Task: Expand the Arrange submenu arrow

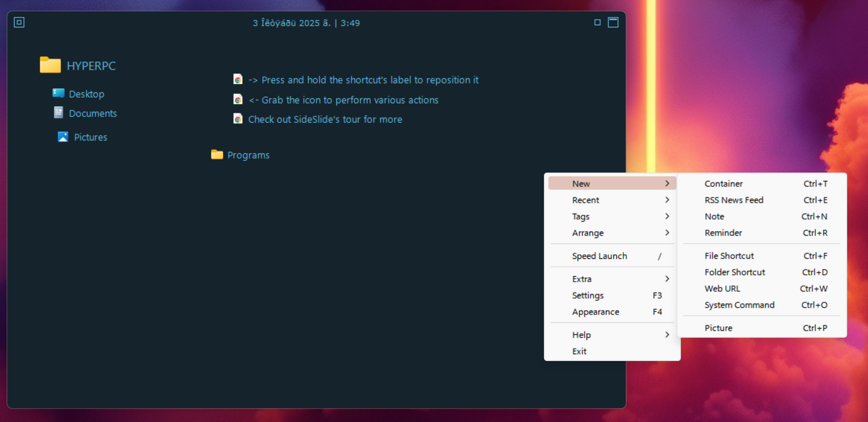Action: point(667,233)
